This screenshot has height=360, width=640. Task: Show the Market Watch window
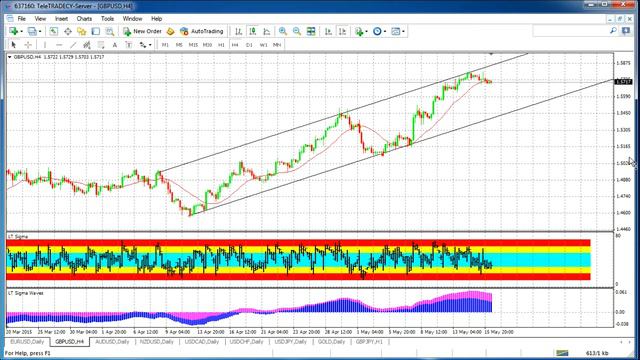point(53,31)
